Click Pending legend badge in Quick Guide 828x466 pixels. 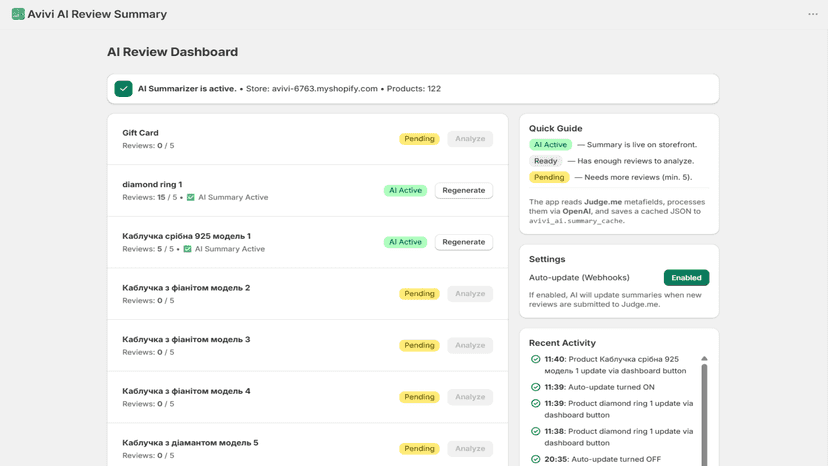pyautogui.click(x=549, y=178)
